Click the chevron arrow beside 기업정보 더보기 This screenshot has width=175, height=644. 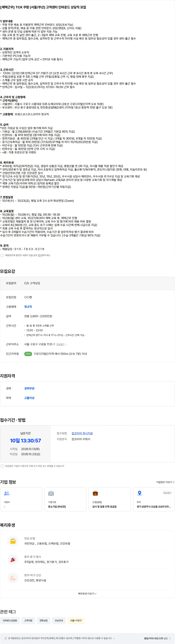point(174,482)
